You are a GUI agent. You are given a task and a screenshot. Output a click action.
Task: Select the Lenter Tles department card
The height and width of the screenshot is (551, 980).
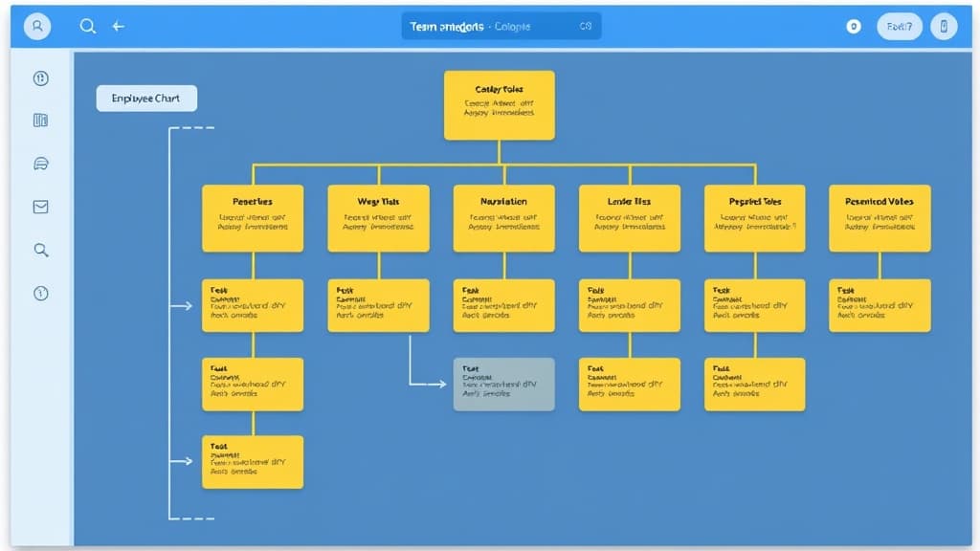tap(630, 218)
